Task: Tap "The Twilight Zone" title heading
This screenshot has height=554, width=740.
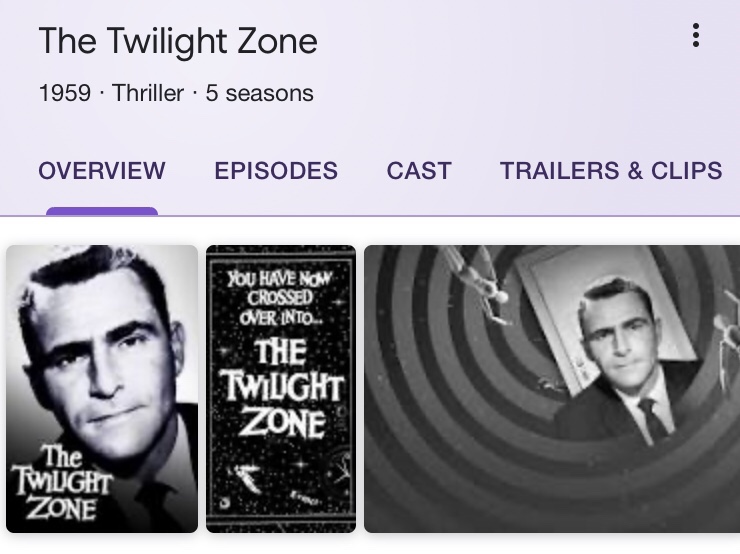Action: (178, 41)
